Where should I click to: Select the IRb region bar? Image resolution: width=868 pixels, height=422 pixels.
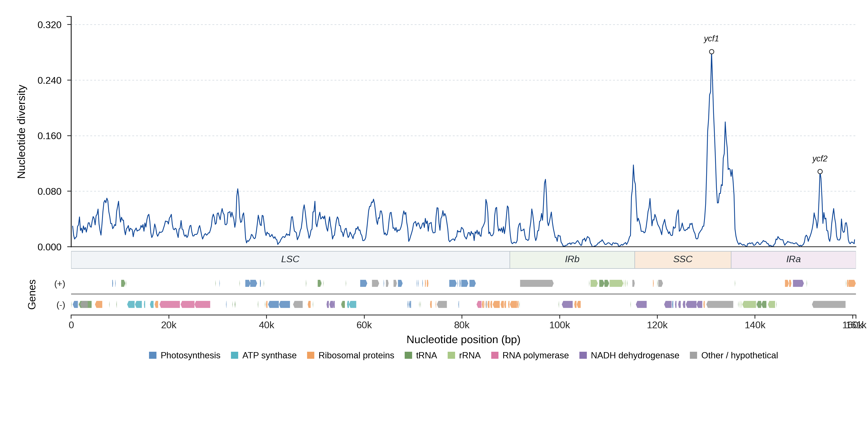572,260
